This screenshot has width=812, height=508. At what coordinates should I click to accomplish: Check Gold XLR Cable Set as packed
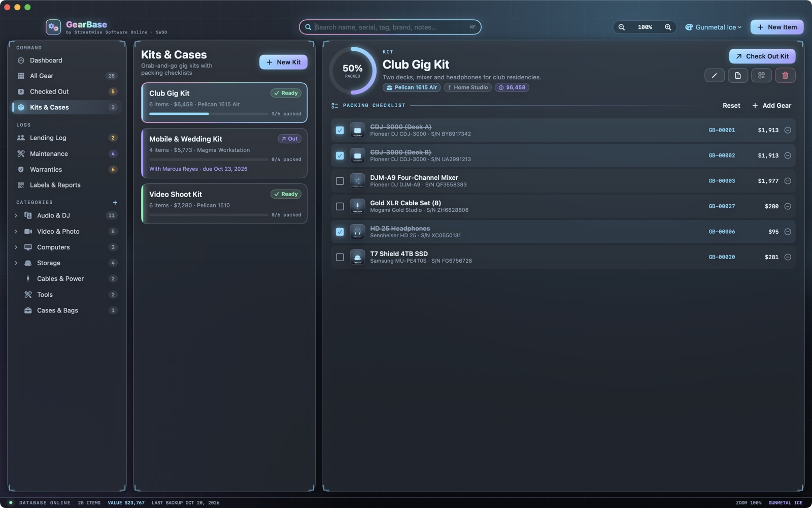pos(340,206)
